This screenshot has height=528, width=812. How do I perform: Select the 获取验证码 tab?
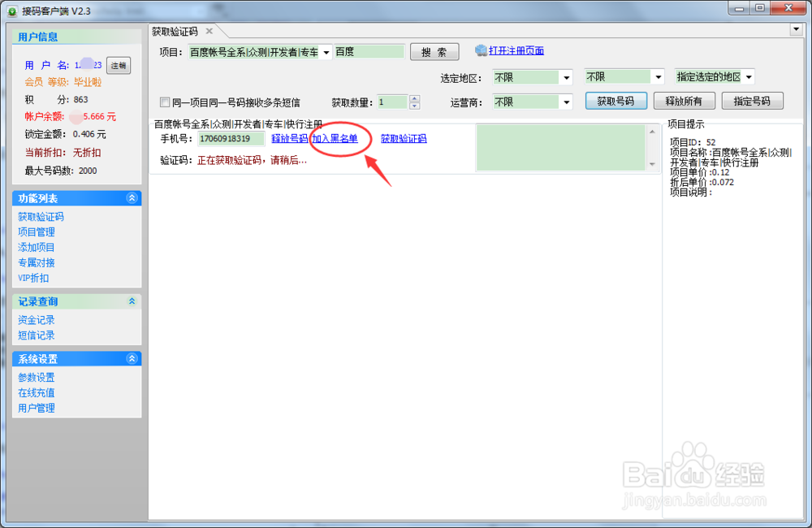[x=175, y=32]
